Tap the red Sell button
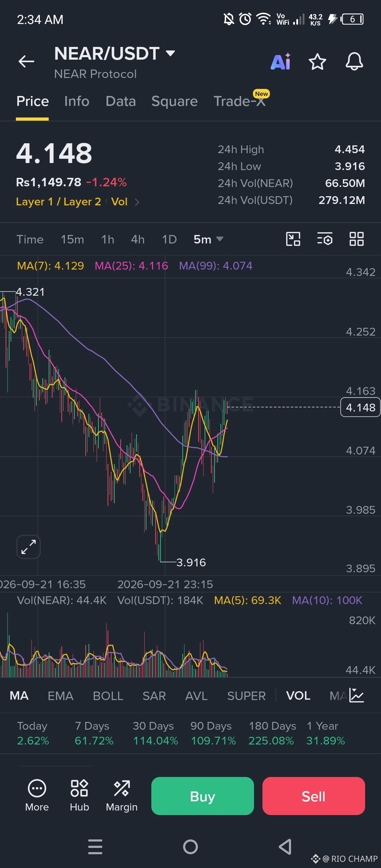The height and width of the screenshot is (868, 381). pyautogui.click(x=314, y=796)
